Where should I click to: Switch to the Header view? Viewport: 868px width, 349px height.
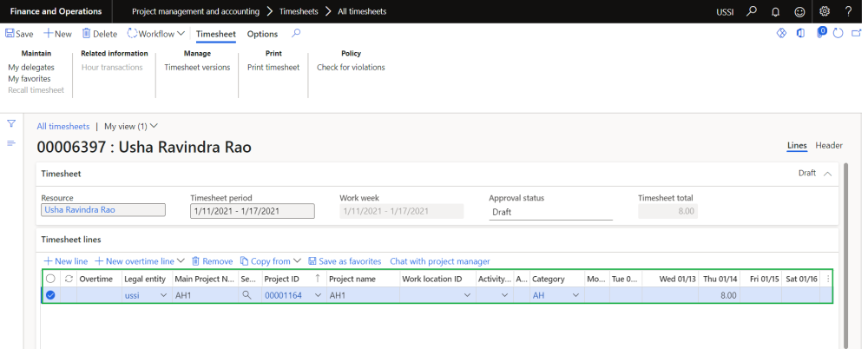pos(829,145)
